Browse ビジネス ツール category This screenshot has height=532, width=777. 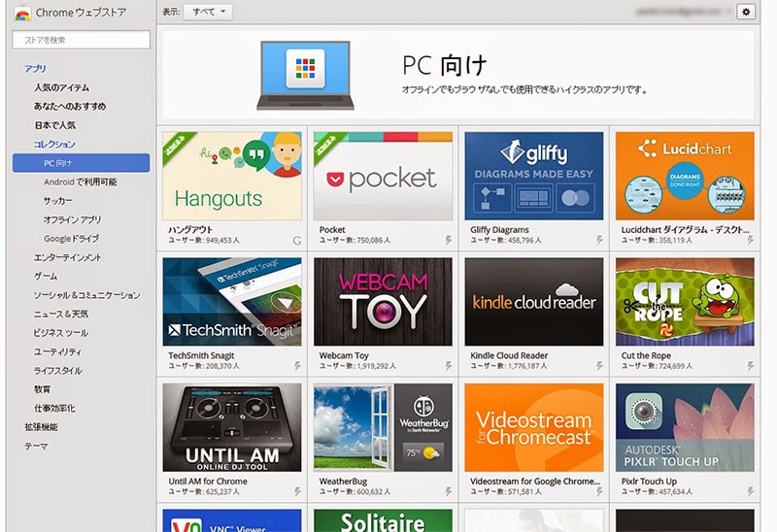tap(61, 333)
